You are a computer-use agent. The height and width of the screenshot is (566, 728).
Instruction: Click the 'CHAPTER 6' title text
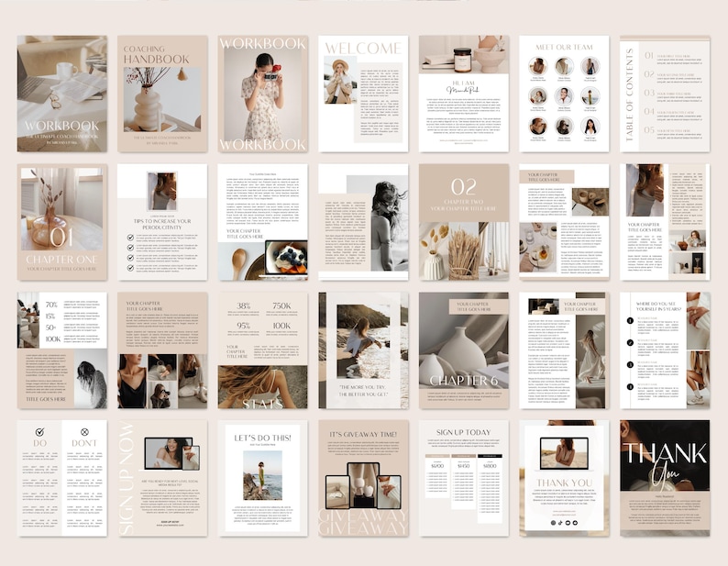coord(463,381)
